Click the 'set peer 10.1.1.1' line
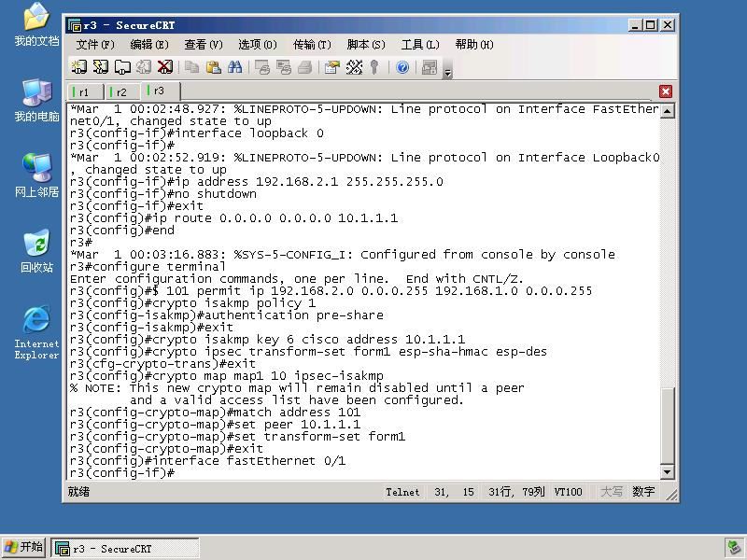Viewport: 747px width, 560px height. click(215, 425)
